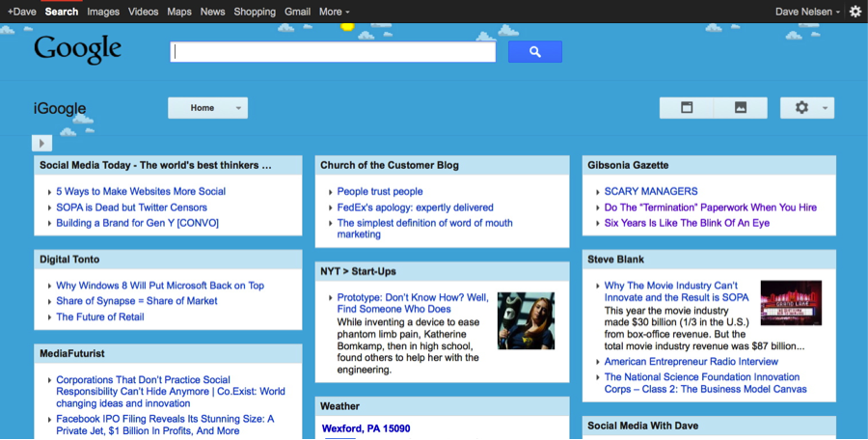Screen dimensions: 868x440
Task: Open 'The National Science Foundation Innovation Corps' link
Action: coord(705,383)
